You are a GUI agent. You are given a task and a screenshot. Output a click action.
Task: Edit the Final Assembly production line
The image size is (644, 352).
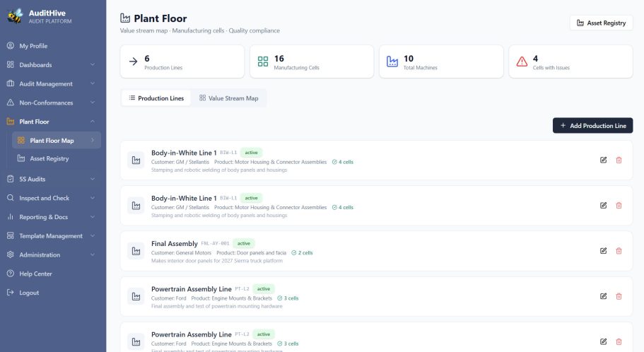[x=603, y=250]
